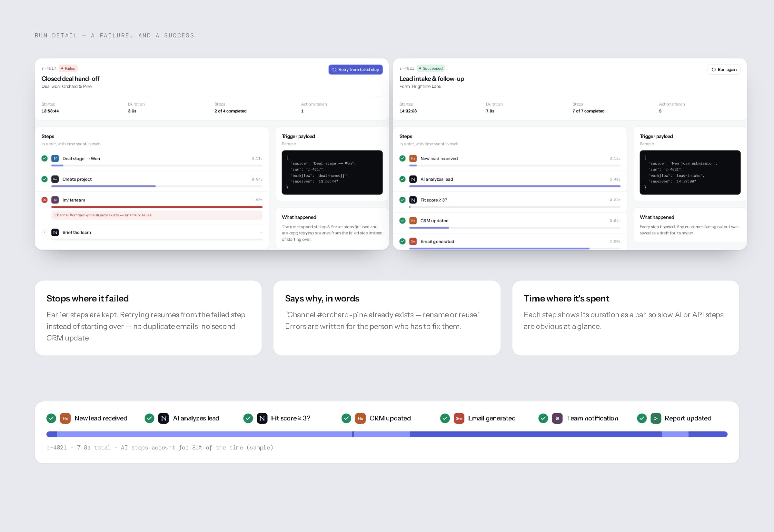Image resolution: width=774 pixels, height=532 pixels.
Task: Click the Sl icon beside Invite team step
Action: coord(55,200)
